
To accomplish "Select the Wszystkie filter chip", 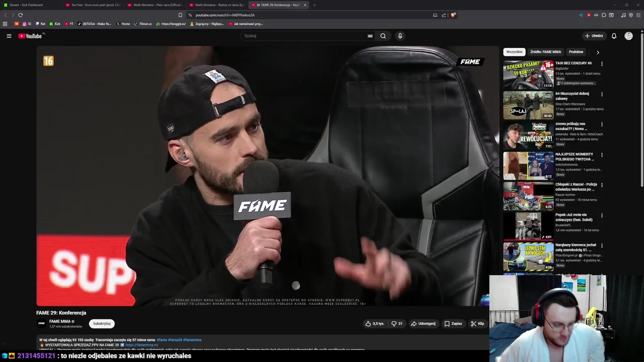I will (514, 52).
